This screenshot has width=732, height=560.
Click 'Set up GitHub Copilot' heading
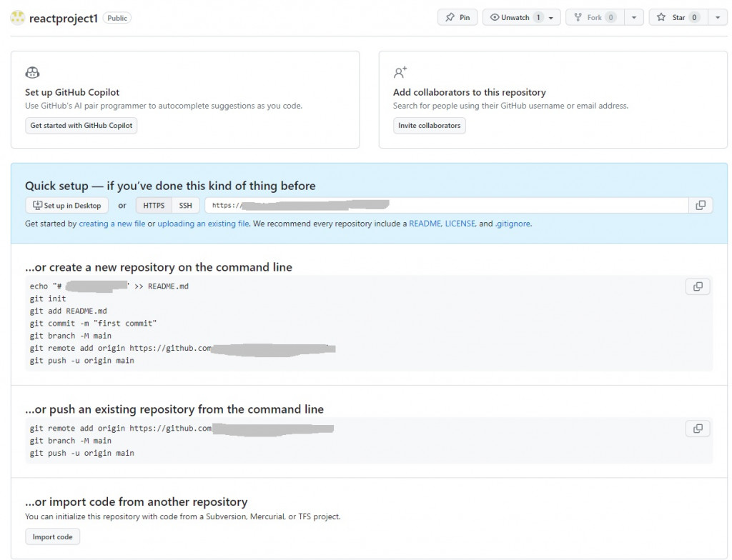pyautogui.click(x=72, y=92)
